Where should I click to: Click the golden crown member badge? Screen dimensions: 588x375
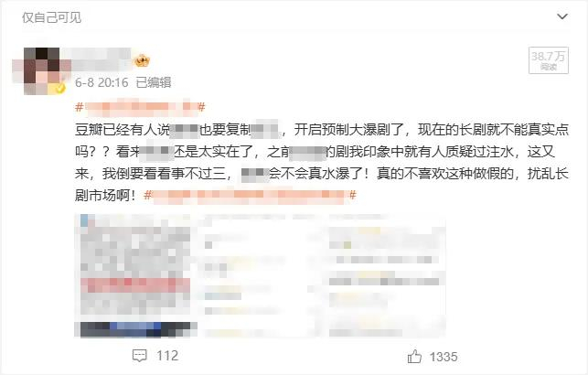tap(142, 60)
